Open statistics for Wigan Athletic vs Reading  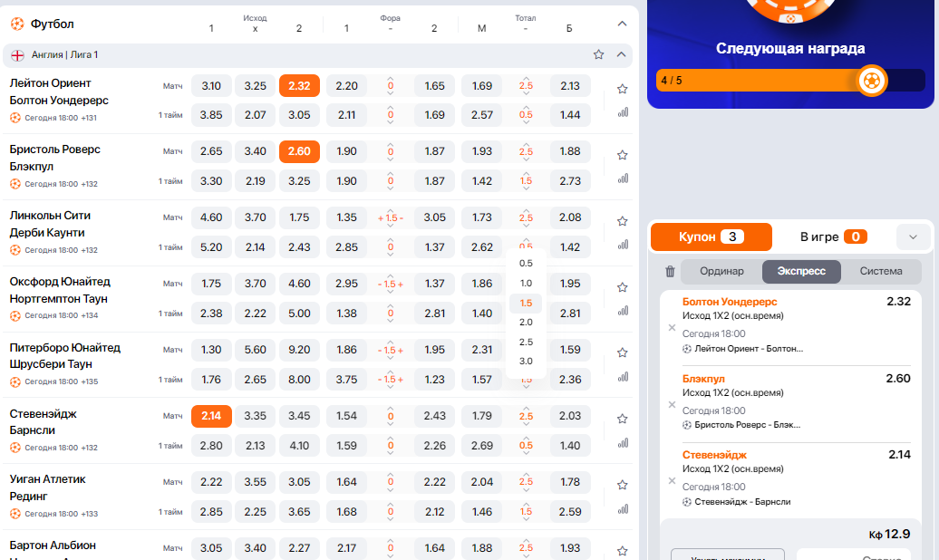pyautogui.click(x=623, y=508)
